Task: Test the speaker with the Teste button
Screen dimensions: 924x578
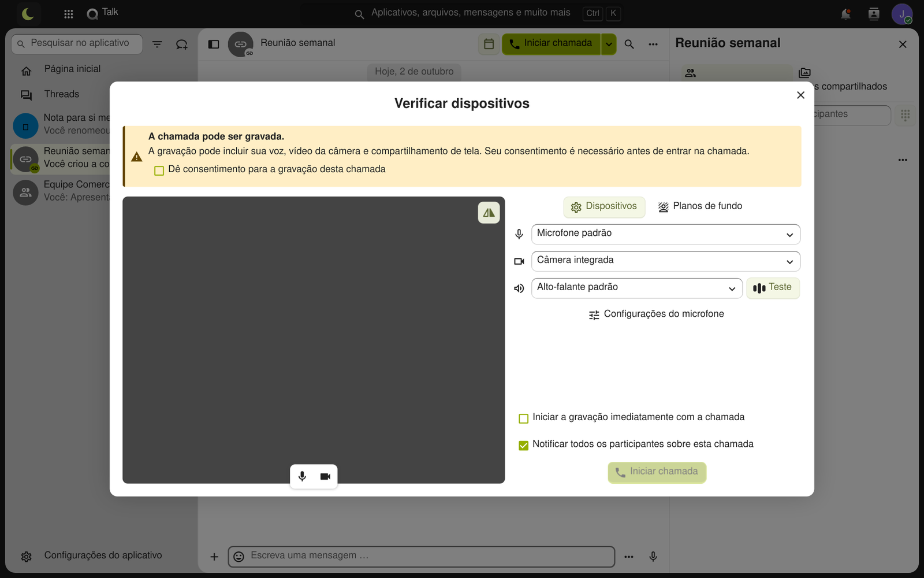Action: (x=773, y=288)
